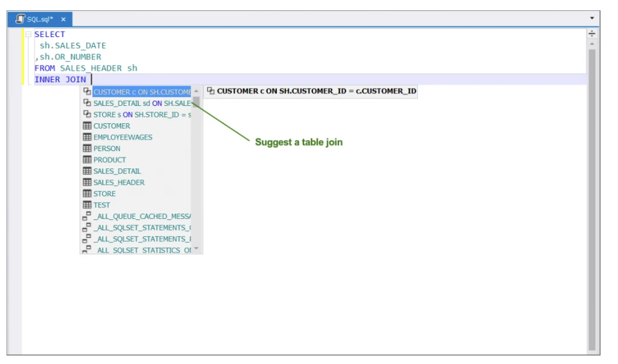Click the completion list scroll down arrow

(196, 249)
